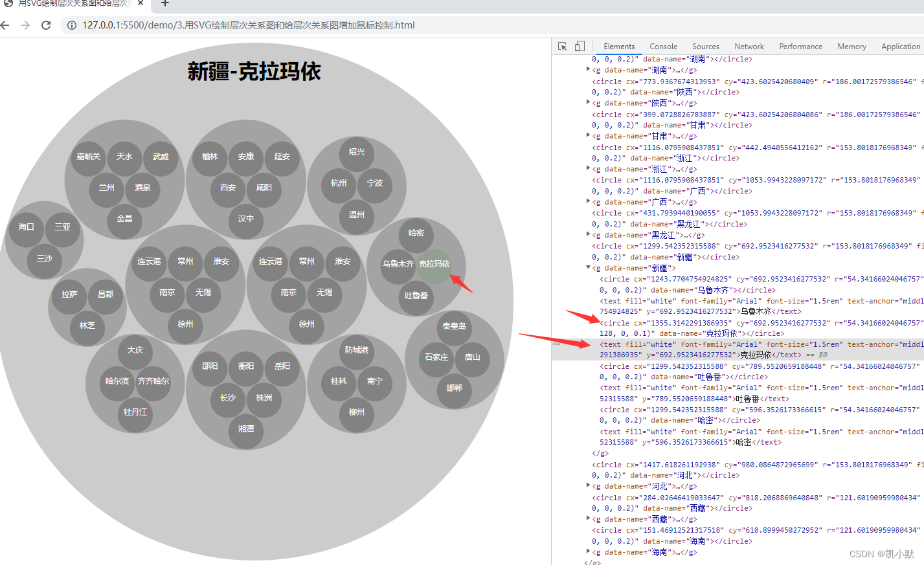Expand the 湖南 g node

point(588,70)
